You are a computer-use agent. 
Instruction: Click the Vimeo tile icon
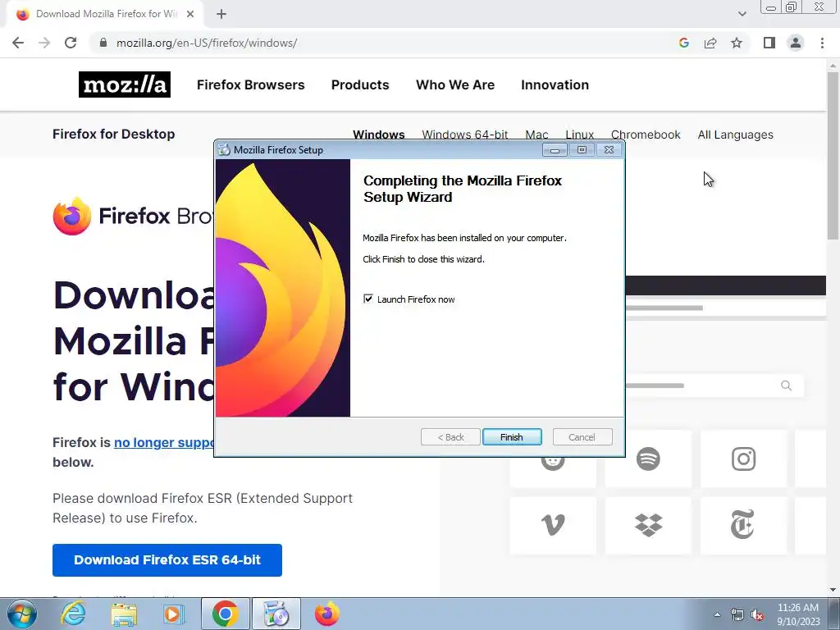pos(553,524)
